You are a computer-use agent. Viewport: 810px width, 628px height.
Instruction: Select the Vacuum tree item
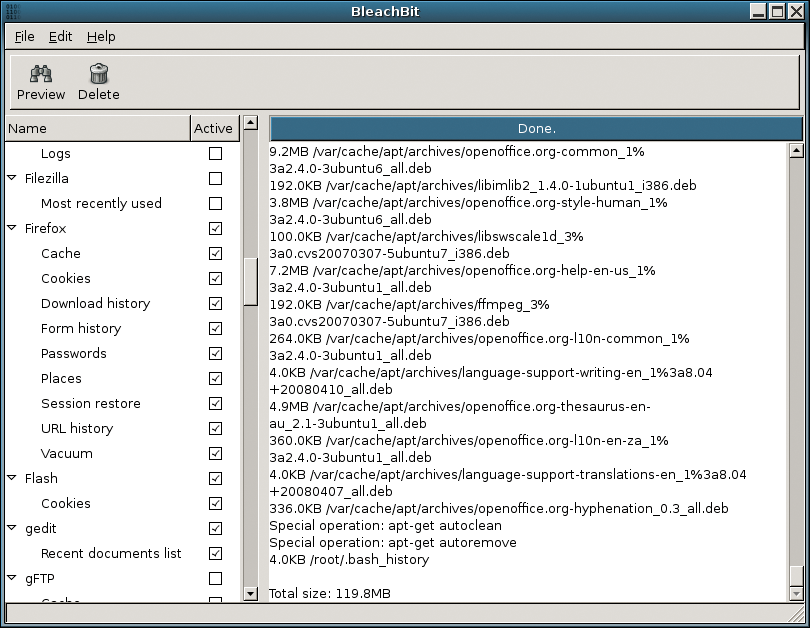coord(67,453)
